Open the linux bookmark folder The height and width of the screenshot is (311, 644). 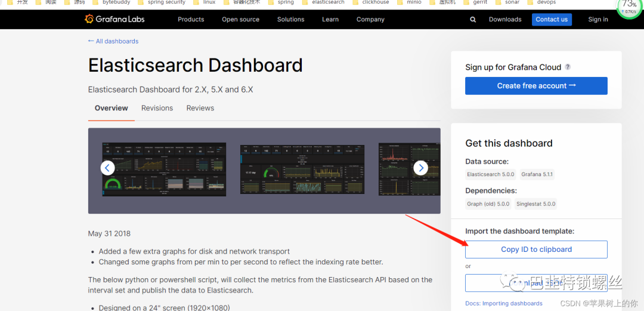(205, 2)
